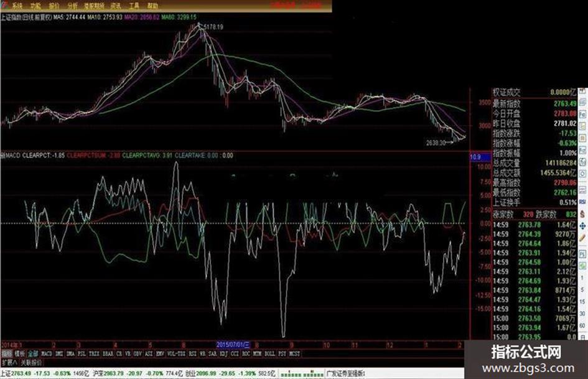Select the EMV indicator tab
Screen dimensions: 588x379
[160, 353]
